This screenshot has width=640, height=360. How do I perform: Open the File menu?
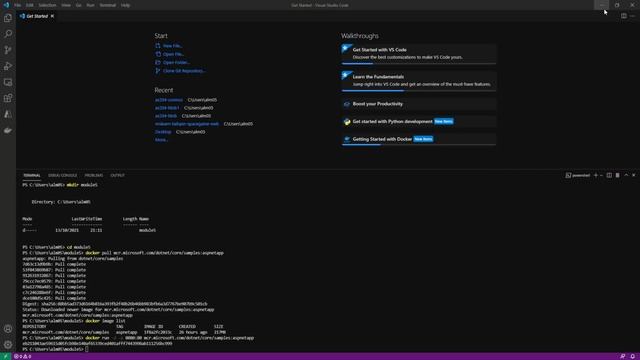tap(18, 5)
